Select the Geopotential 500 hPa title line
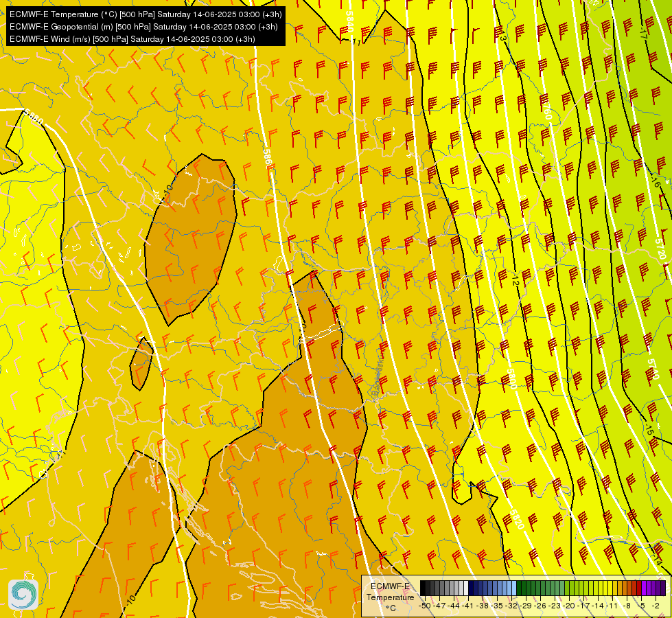This screenshot has height=618, width=672. tap(143, 27)
